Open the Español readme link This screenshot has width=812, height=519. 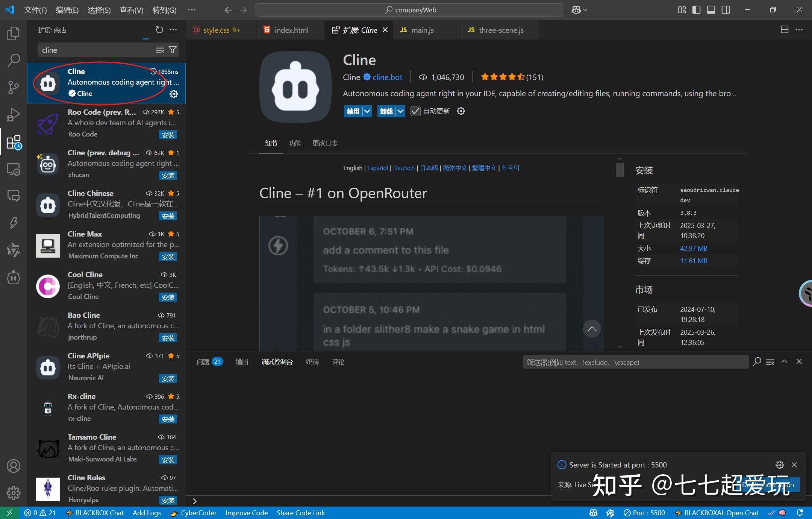[377, 168]
